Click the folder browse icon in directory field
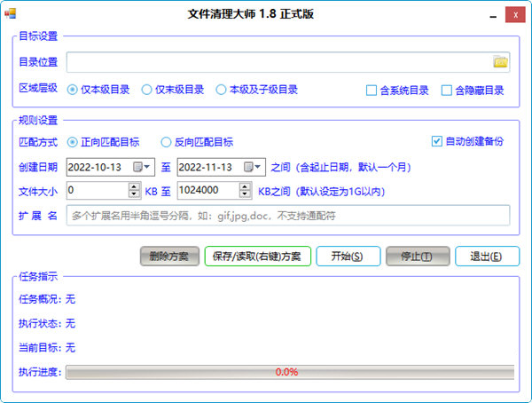 (500, 62)
